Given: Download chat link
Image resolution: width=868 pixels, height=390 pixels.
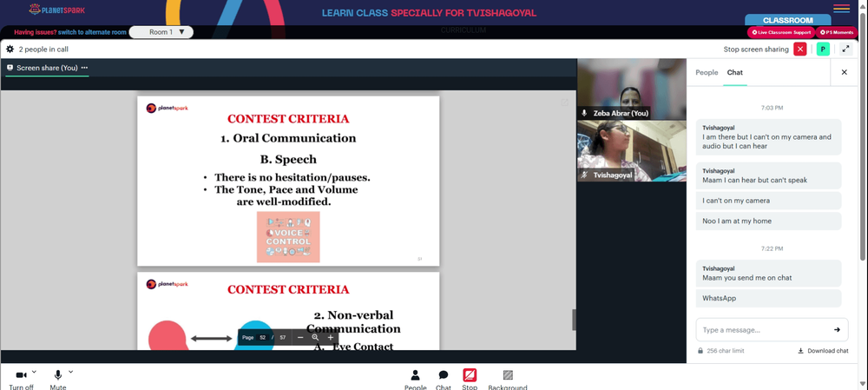Looking at the screenshot, I should 823,351.
